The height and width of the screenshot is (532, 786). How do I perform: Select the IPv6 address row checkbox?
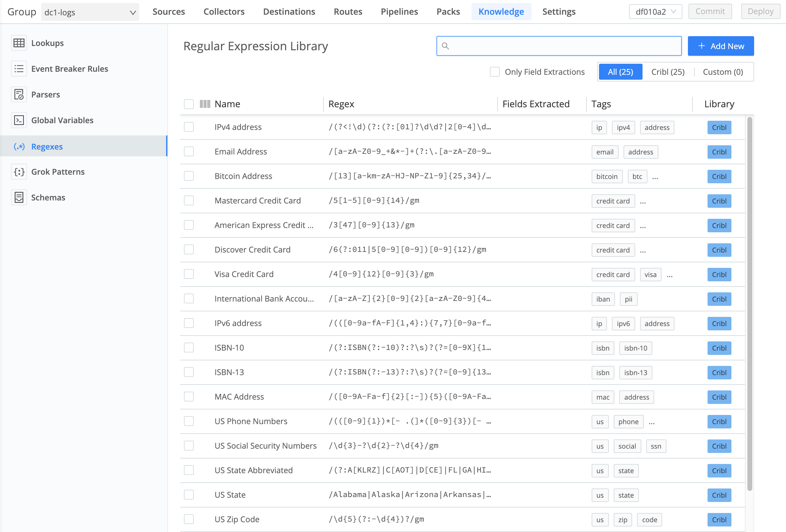click(189, 323)
